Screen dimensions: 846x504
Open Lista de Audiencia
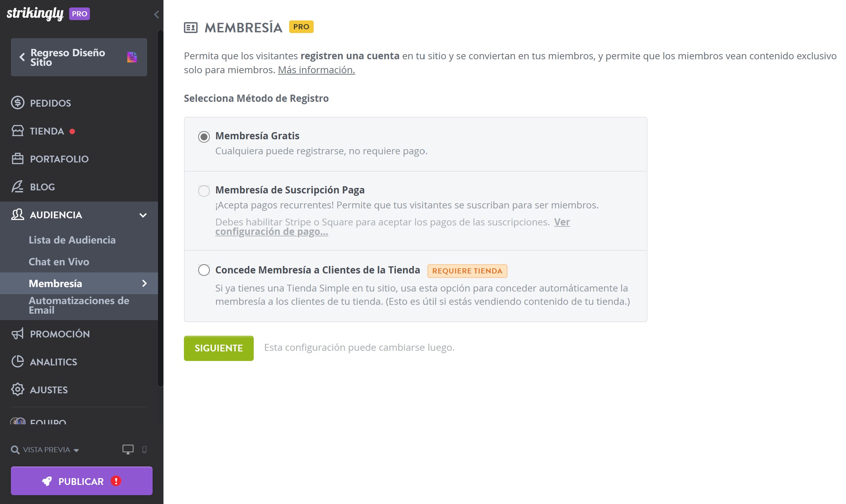pos(72,240)
